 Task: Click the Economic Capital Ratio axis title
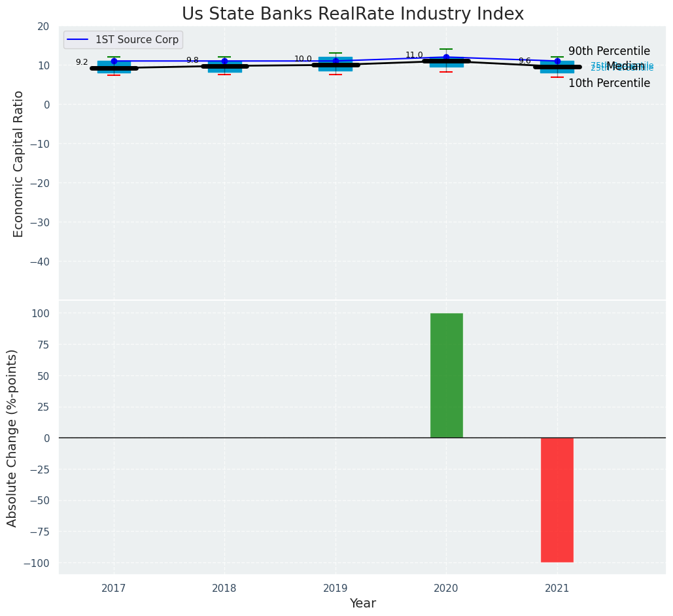pos(18,163)
